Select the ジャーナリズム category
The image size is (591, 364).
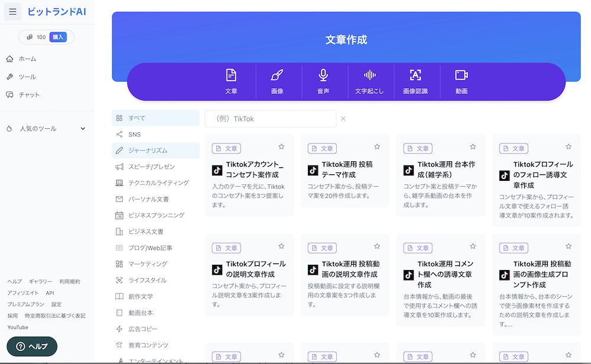[155, 150]
